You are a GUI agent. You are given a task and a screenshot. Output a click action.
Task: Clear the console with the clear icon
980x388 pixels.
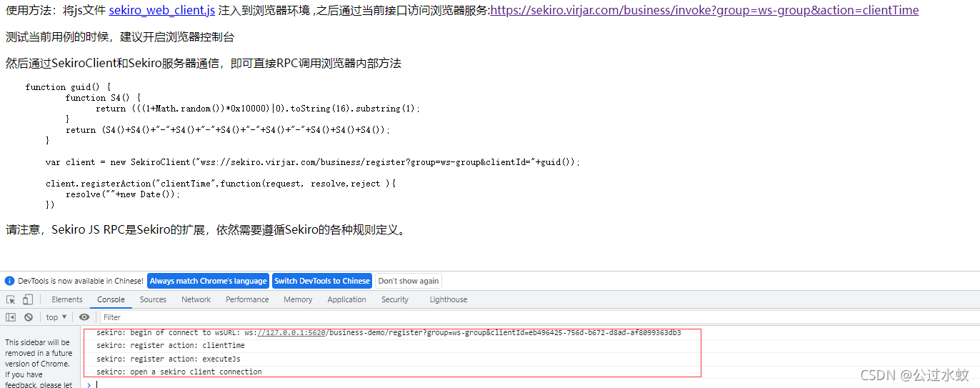point(29,317)
